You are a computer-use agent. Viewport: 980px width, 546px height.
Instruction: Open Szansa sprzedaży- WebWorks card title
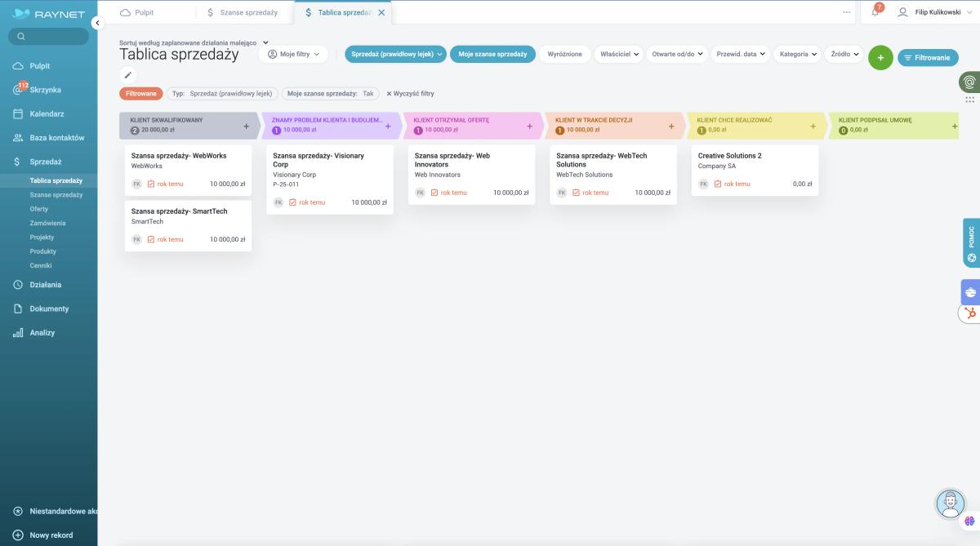coord(179,156)
